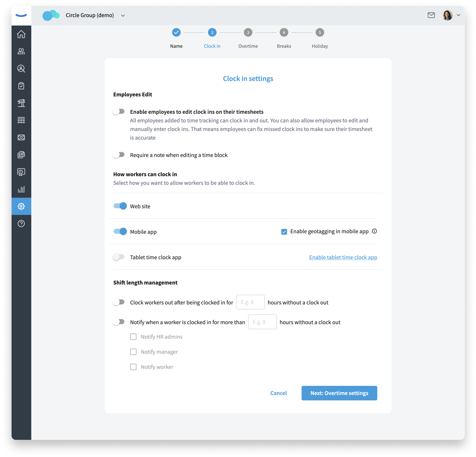Open the payroll money sidebar icon
Image resolution: width=476 pixels, height=457 pixels.
tap(21, 137)
